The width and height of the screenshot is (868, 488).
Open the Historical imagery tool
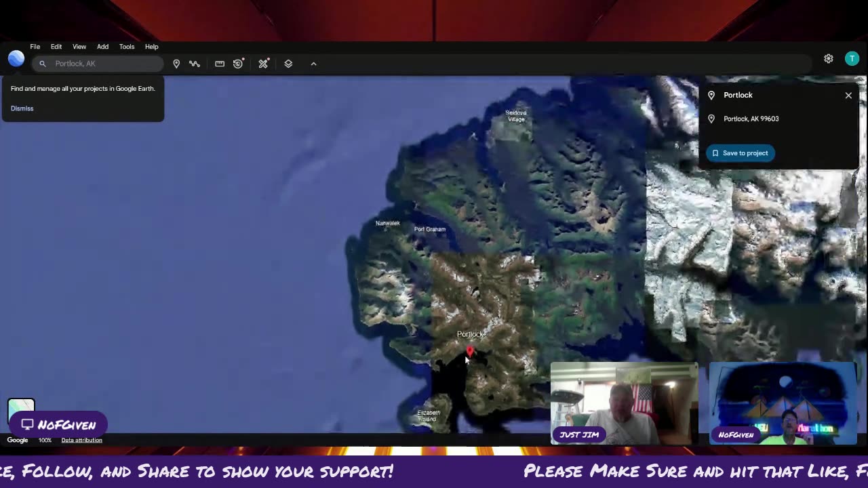tap(239, 64)
